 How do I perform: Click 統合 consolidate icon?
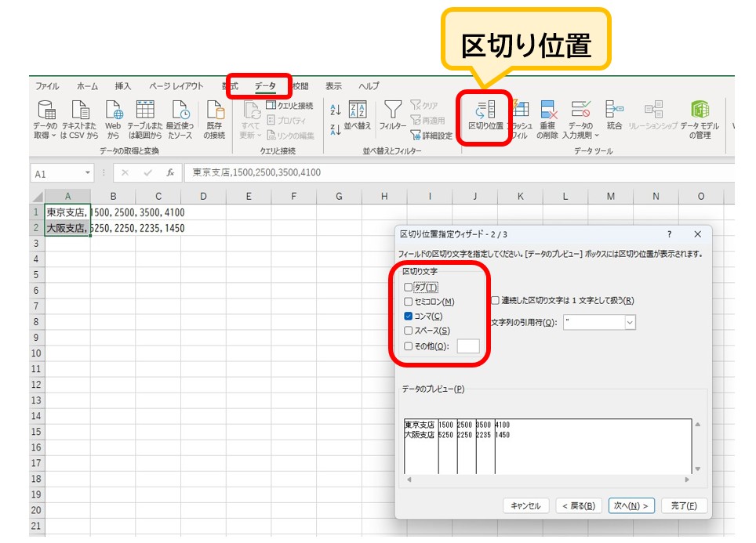coord(614,109)
